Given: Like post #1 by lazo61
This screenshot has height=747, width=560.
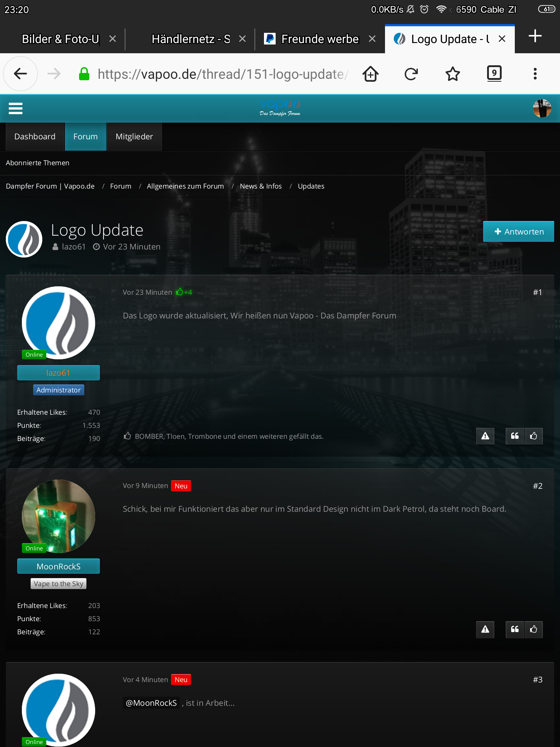Looking at the screenshot, I should [x=533, y=436].
